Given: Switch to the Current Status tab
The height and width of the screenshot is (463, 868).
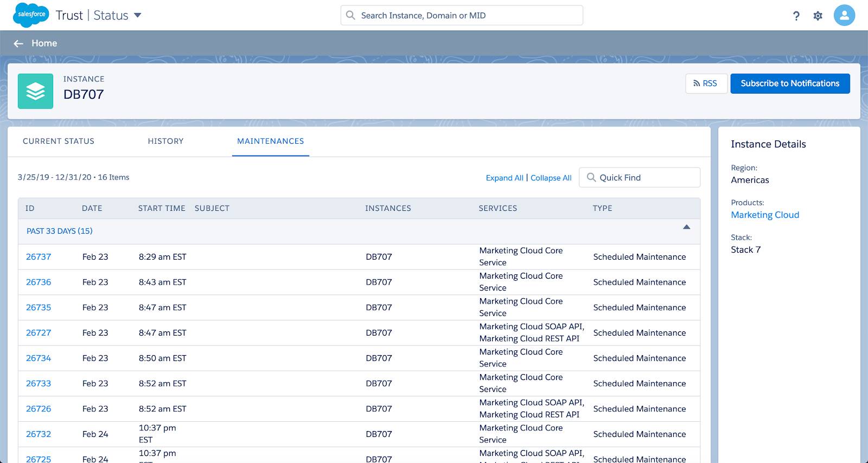Looking at the screenshot, I should [x=59, y=141].
